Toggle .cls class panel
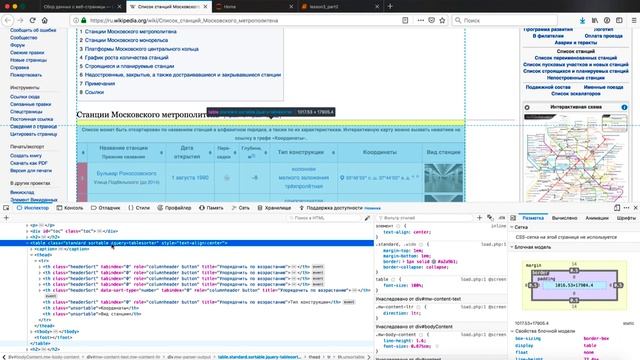The image size is (640, 360). click(502, 218)
